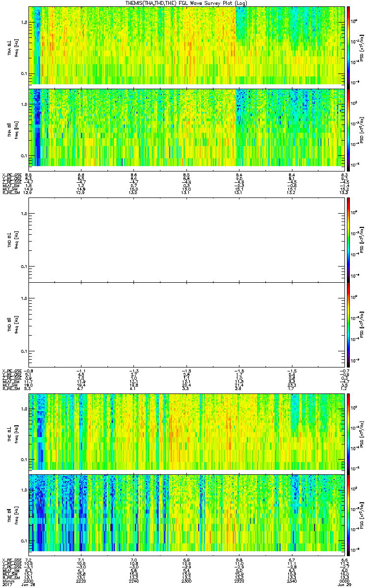The image size is (368, 588).
Task: Click the THA X_RE_GSE ephemeris row label
Action: point(10,175)
